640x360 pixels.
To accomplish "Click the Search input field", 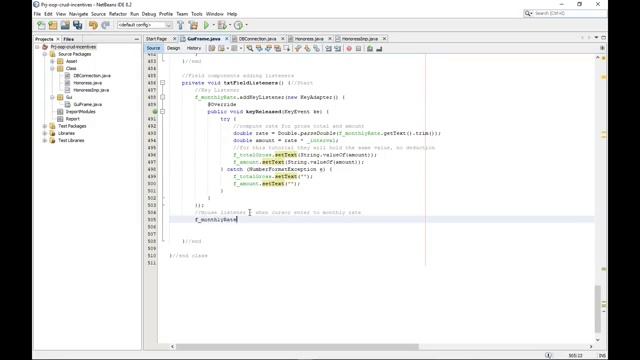I will pos(569,13).
